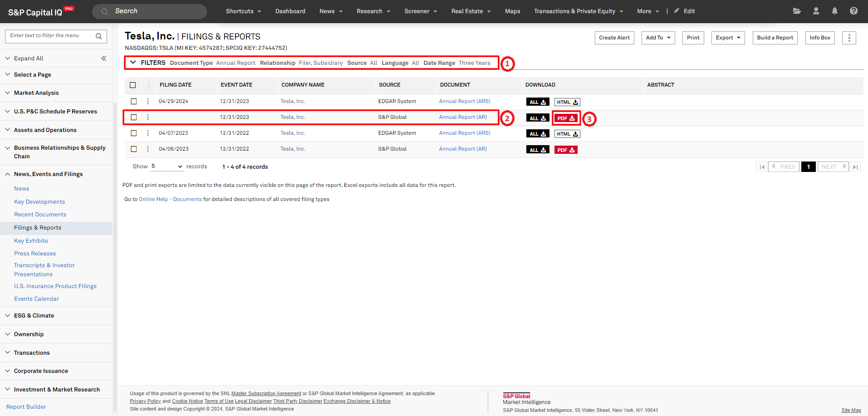This screenshot has width=868, height=416.
Task: Click the Info Box button
Action: click(x=820, y=38)
